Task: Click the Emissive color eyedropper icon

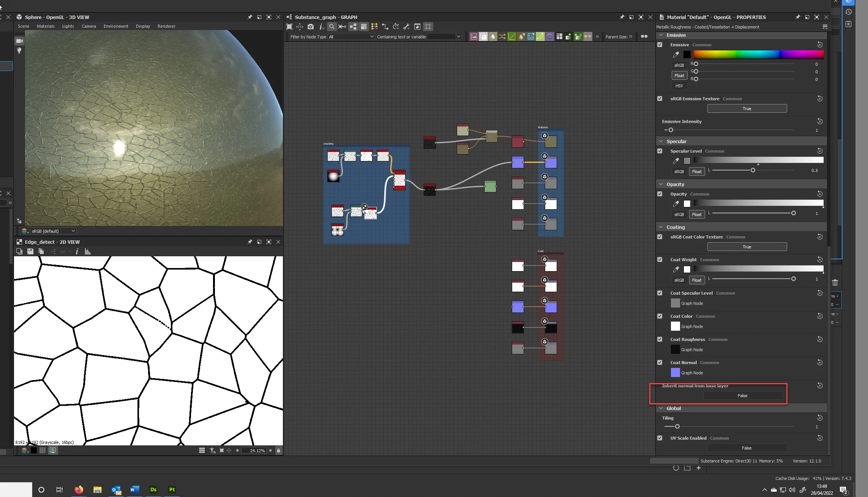Action: pos(676,55)
